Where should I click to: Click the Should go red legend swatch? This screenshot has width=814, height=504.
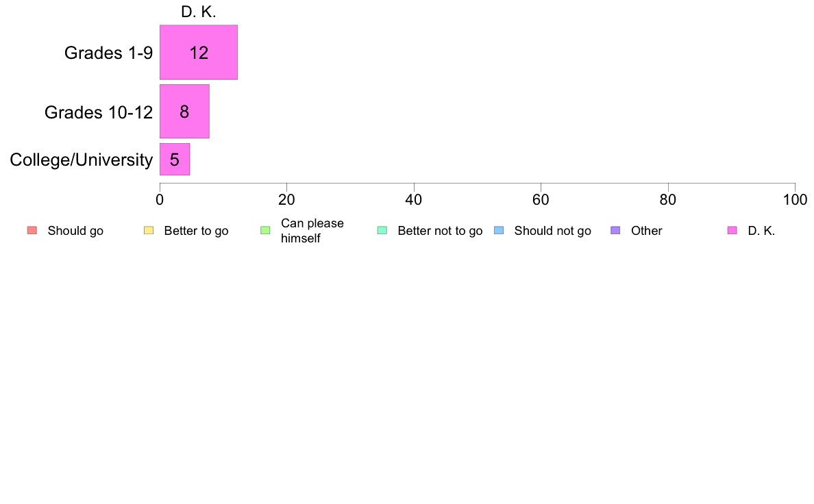(x=32, y=231)
